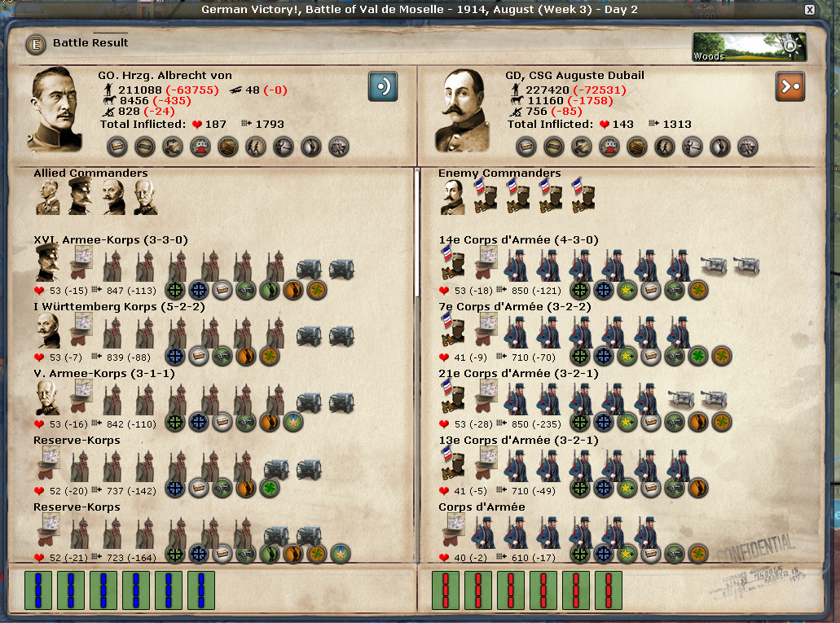Screen dimensions: 840x623
Task: Click the XVI. Armee-Korps green crosshair ability icon
Action: [x=175, y=289]
